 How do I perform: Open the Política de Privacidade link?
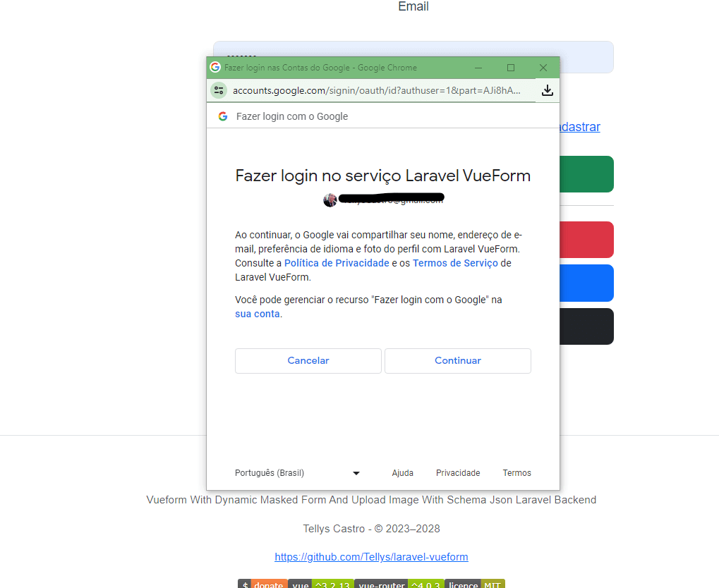click(x=337, y=263)
